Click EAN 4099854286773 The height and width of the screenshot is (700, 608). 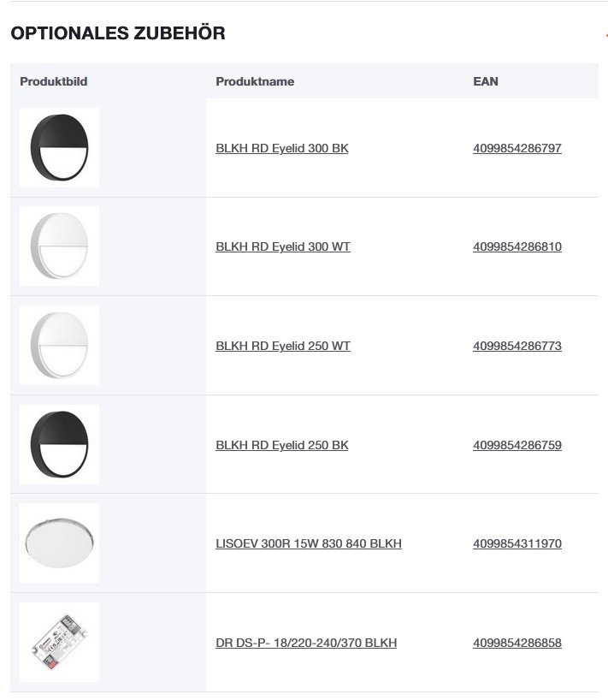[x=517, y=346]
